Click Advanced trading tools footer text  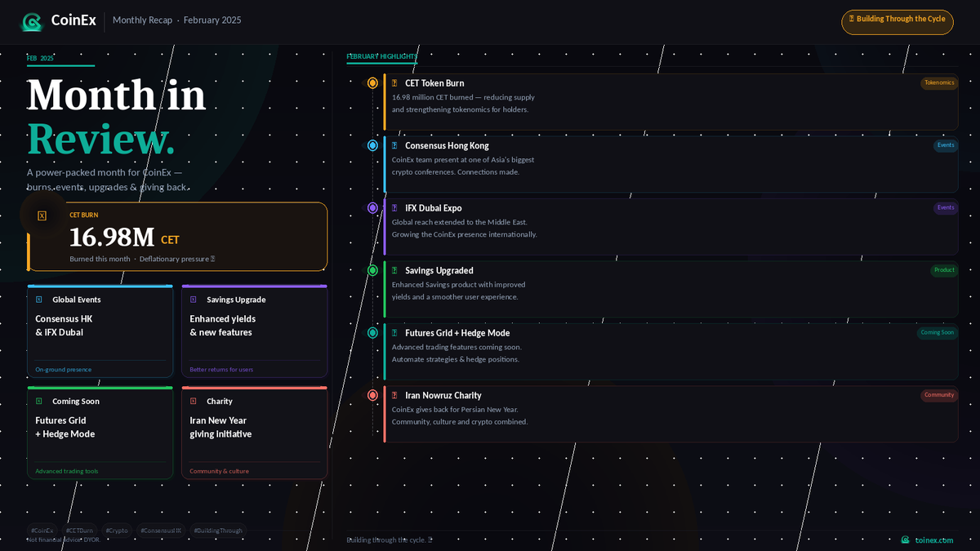coord(67,471)
